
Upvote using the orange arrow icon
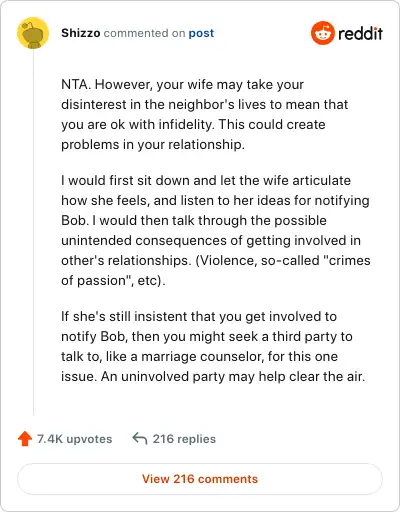(25, 439)
